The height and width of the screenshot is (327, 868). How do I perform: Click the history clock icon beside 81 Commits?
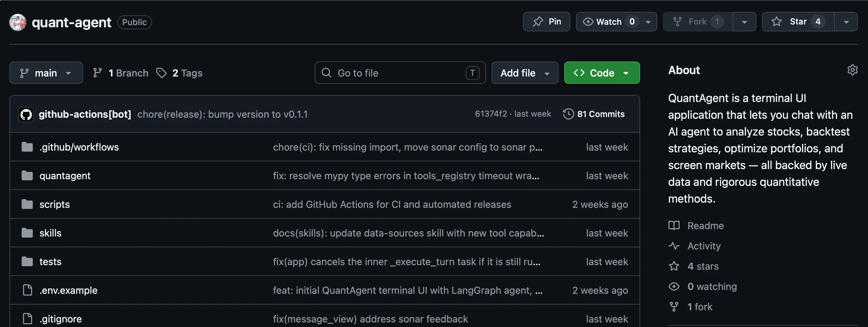(568, 114)
